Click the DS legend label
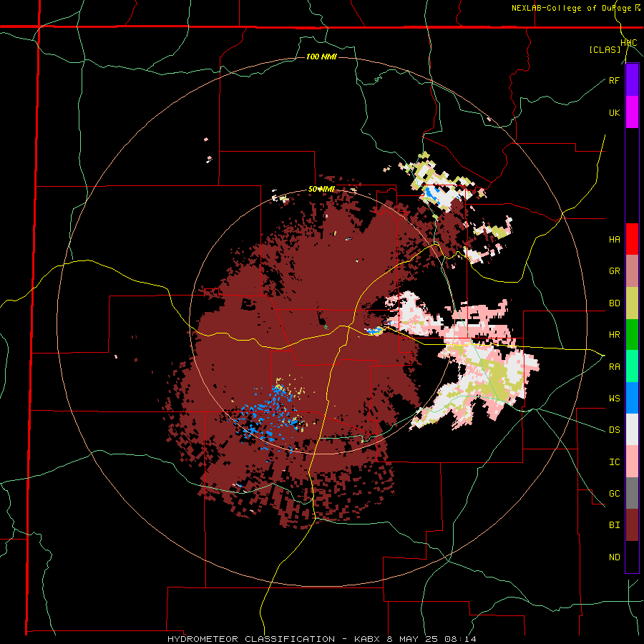Viewport: 644px width, 644px height. point(614,430)
